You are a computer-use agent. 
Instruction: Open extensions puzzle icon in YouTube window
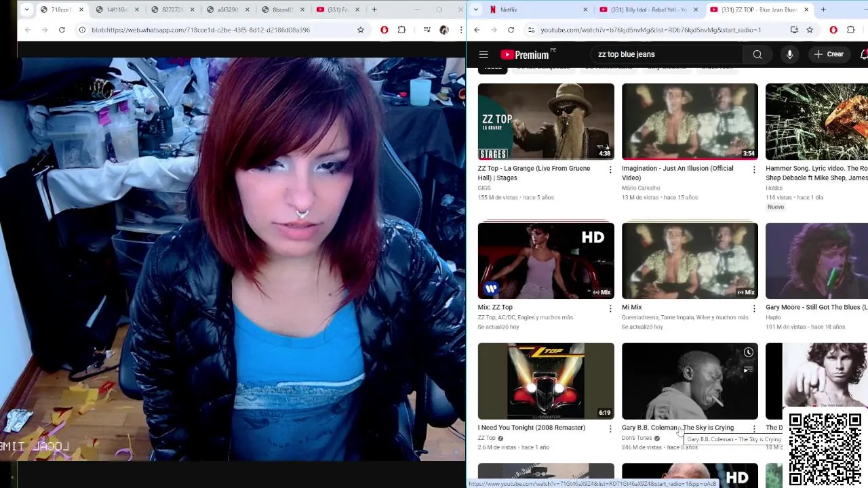coord(851,30)
